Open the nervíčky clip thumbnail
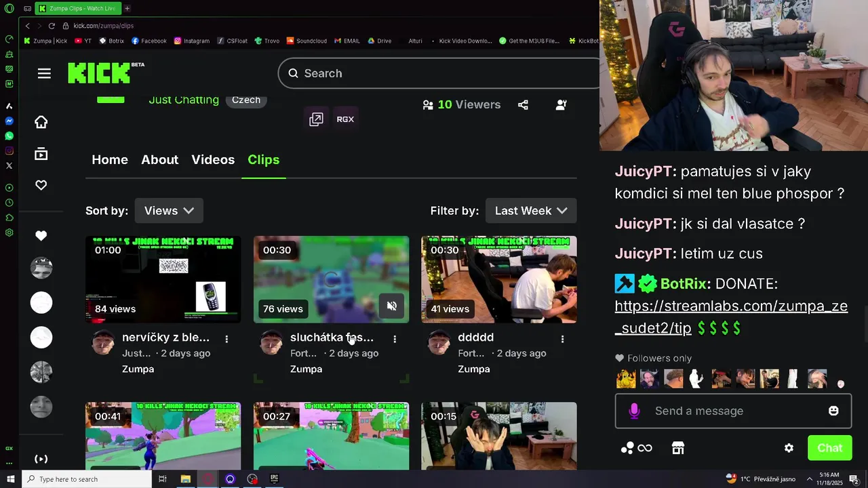The width and height of the screenshot is (868, 488). (163, 279)
